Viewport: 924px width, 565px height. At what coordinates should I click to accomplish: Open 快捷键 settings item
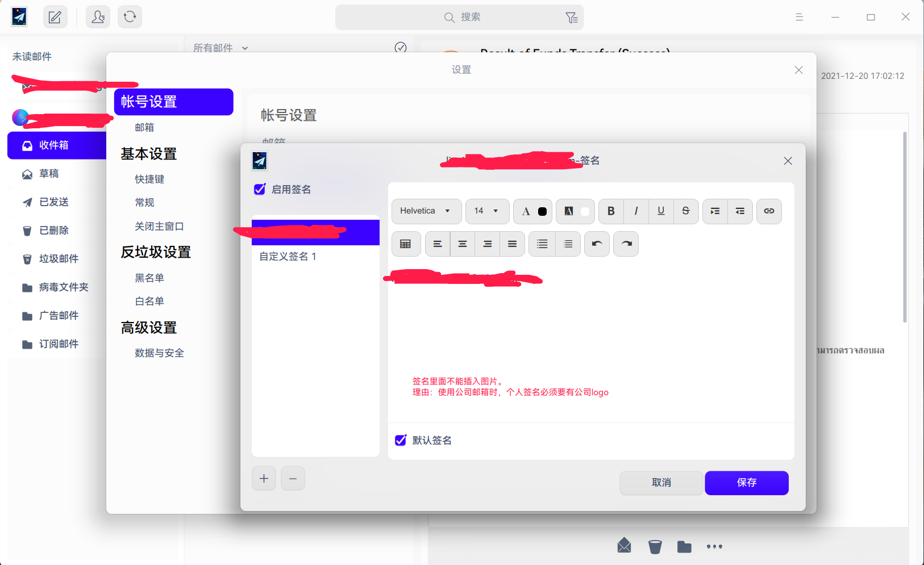tap(149, 179)
